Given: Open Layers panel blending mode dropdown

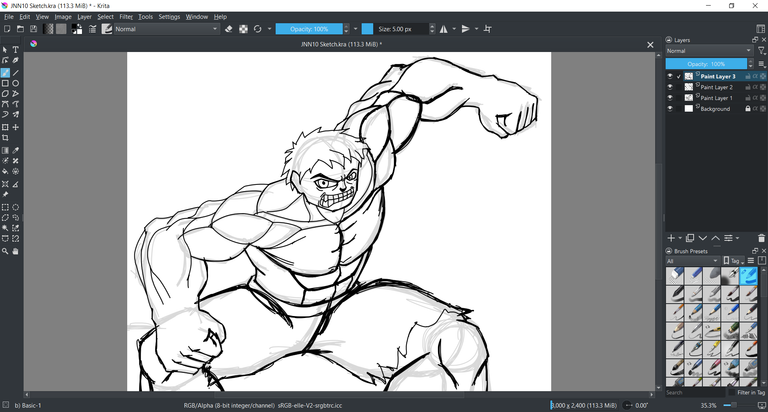Looking at the screenshot, I should 709,51.
